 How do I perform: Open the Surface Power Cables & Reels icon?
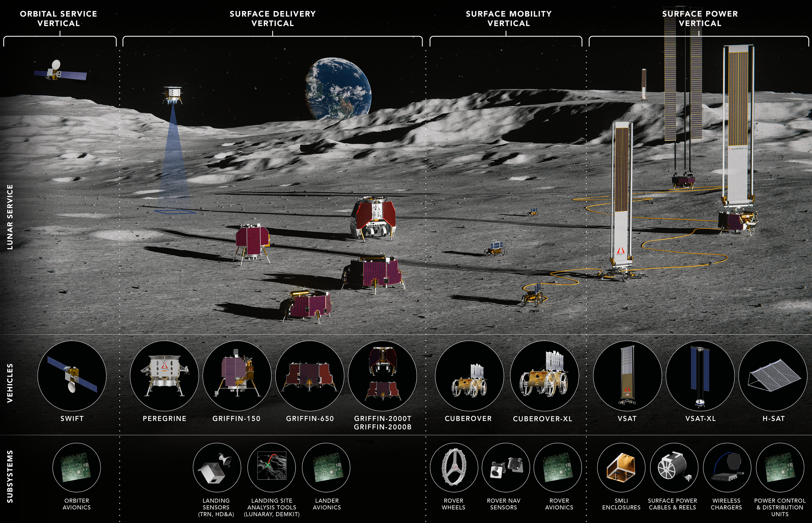(x=674, y=467)
